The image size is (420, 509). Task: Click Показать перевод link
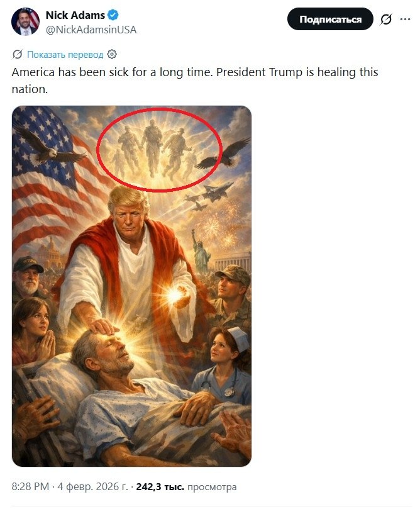tap(65, 55)
